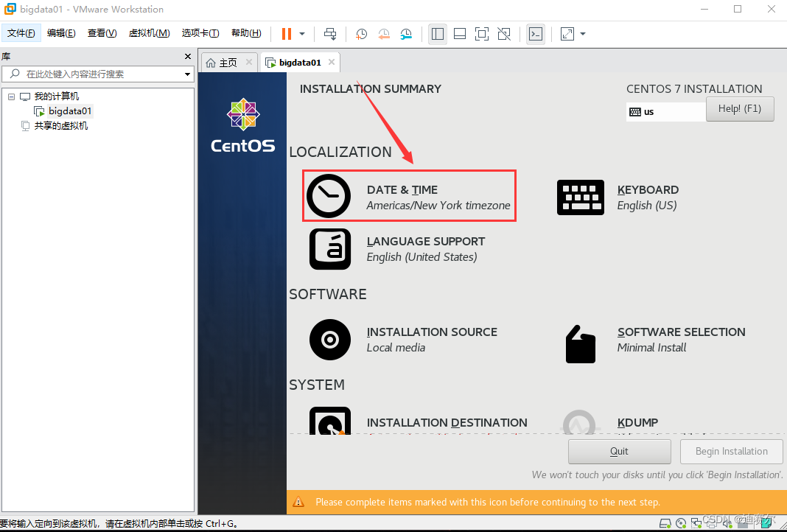Click the stretch guest display icon

pos(567,34)
